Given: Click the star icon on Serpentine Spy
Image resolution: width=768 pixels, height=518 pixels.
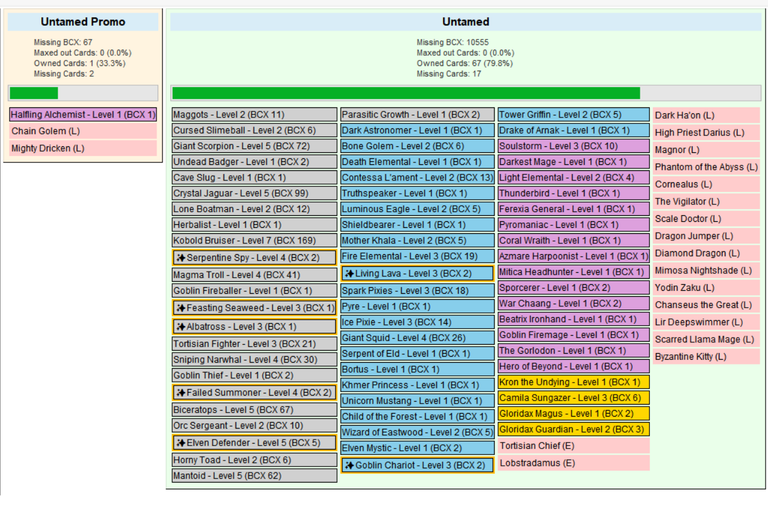Looking at the screenshot, I should pos(181,258).
